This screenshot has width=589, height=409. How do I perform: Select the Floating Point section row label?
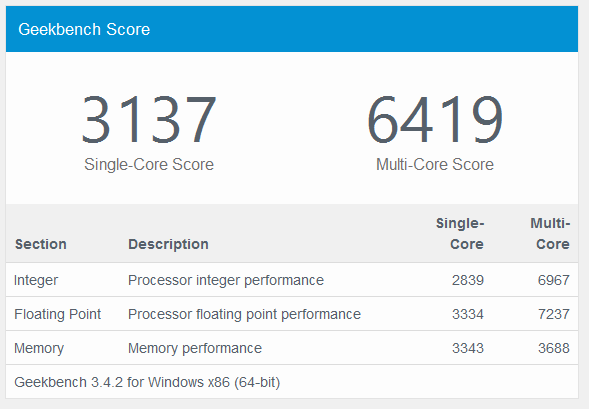pos(57,314)
